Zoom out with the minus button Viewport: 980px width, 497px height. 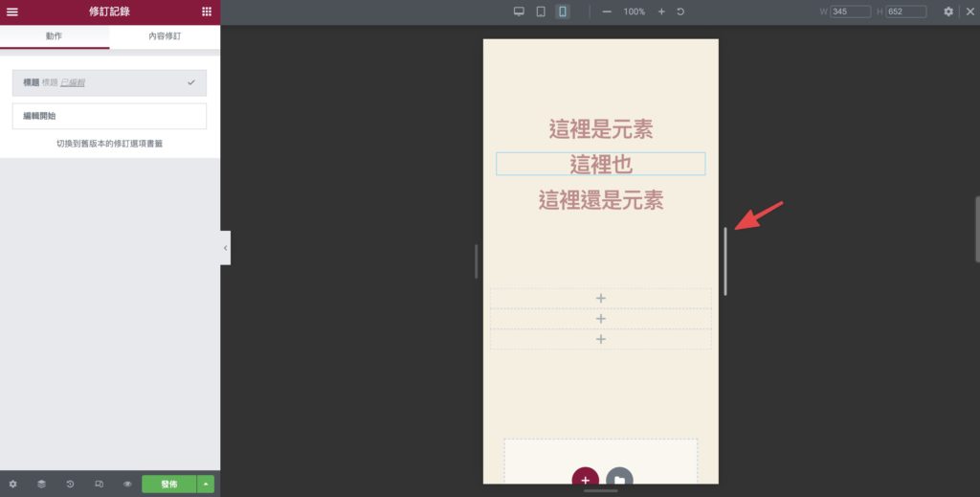(607, 11)
